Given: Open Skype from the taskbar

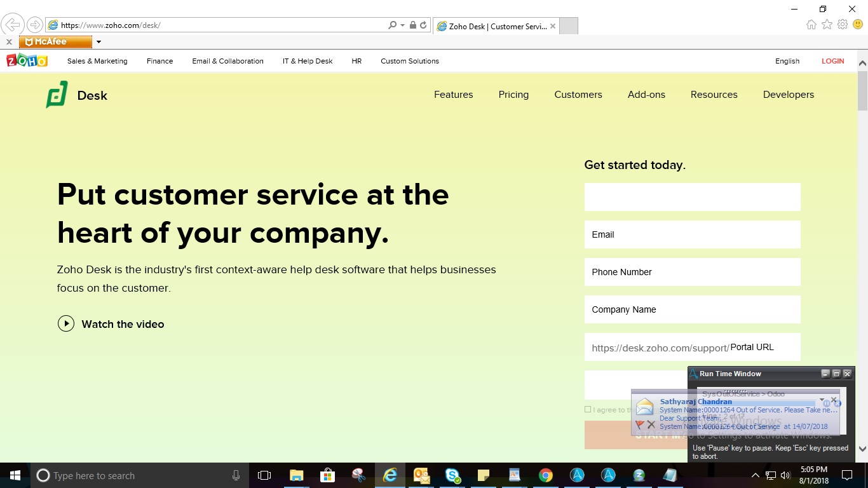Looking at the screenshot, I should pos(452,475).
